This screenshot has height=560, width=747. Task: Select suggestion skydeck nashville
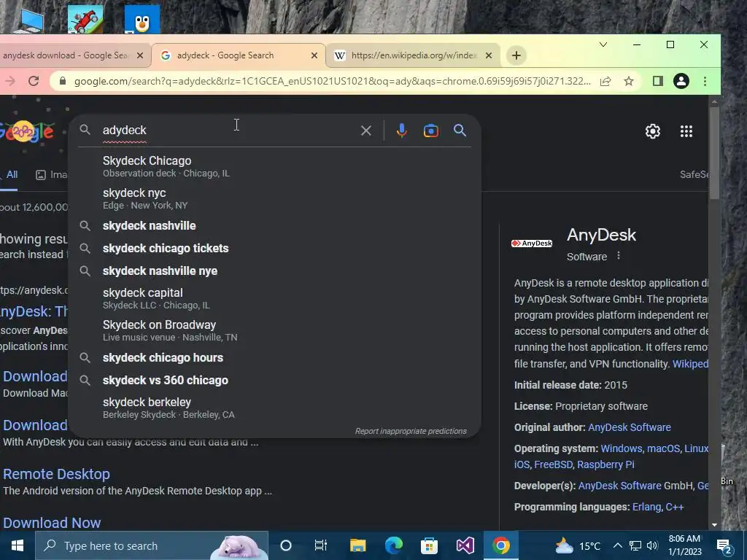[274, 226]
